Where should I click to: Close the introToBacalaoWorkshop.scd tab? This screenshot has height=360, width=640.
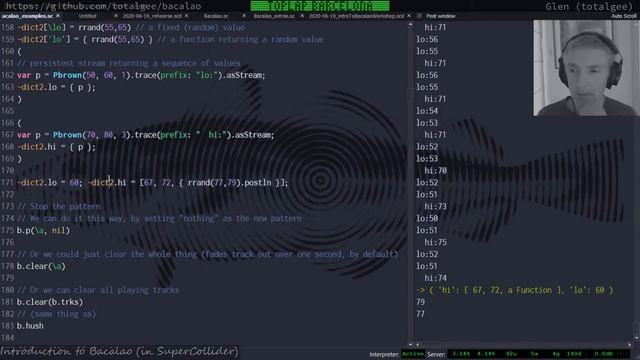(409, 16)
